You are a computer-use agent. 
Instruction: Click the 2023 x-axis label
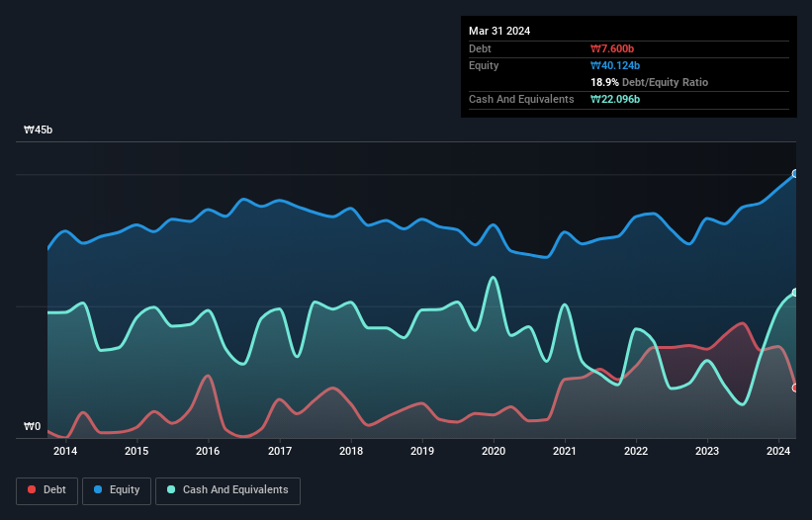pyautogui.click(x=707, y=451)
